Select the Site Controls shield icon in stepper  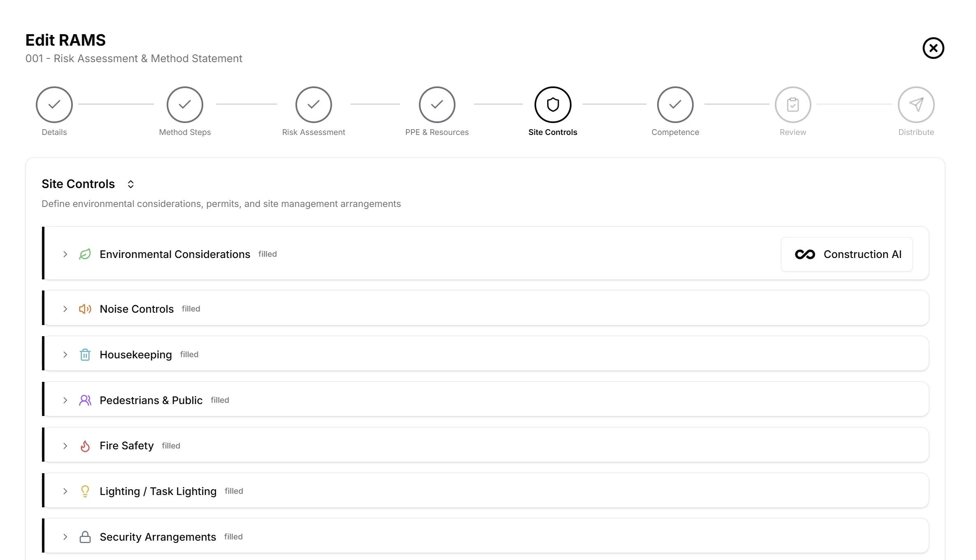click(553, 105)
